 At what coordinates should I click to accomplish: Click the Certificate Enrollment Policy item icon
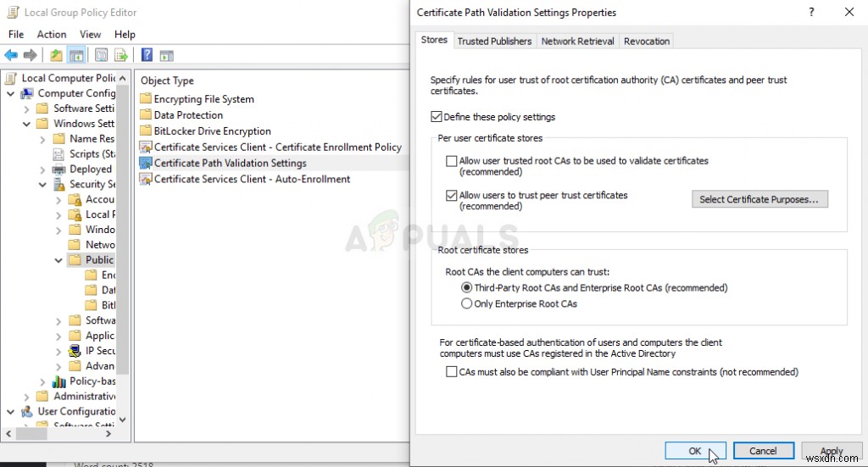tap(146, 147)
